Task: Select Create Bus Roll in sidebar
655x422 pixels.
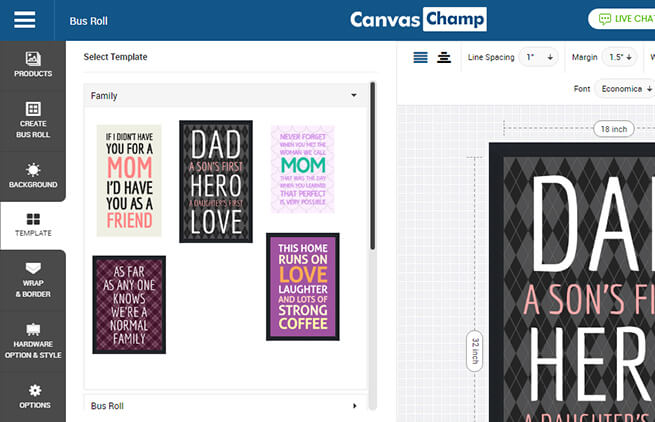Action: (x=33, y=119)
